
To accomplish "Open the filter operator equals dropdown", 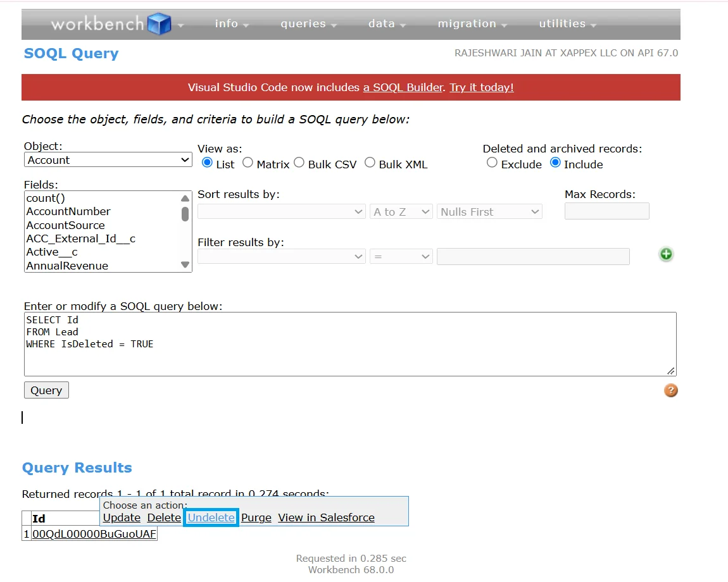I will [401, 256].
